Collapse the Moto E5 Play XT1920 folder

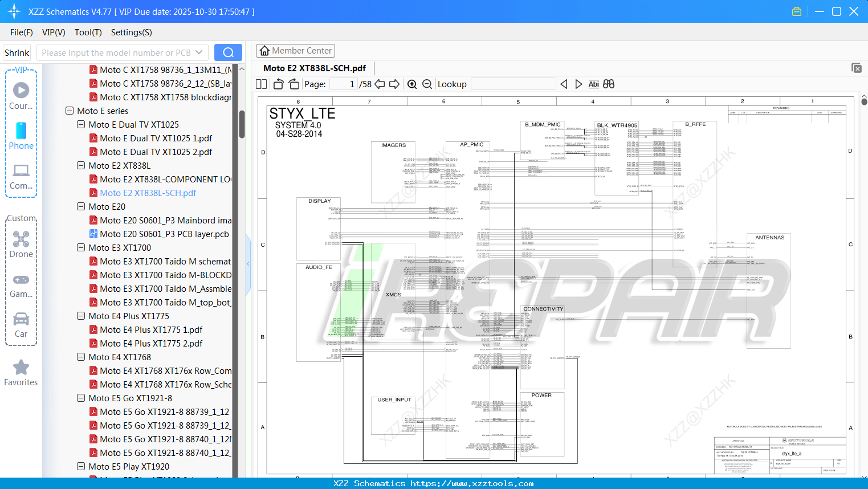[81, 466]
